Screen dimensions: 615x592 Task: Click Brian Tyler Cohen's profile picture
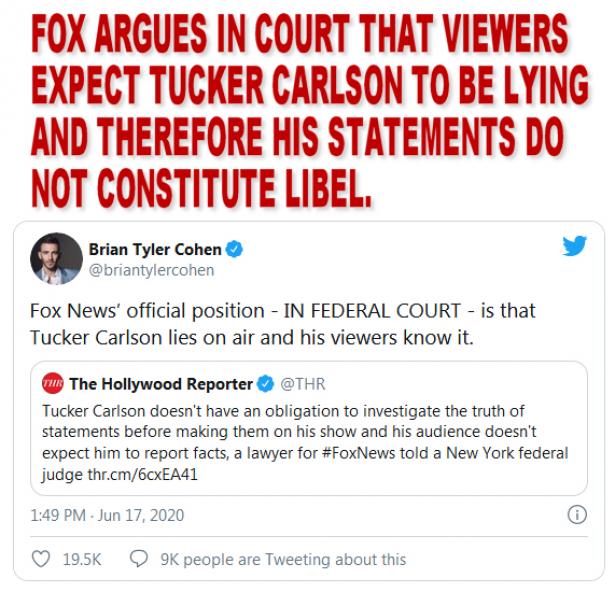[56, 259]
